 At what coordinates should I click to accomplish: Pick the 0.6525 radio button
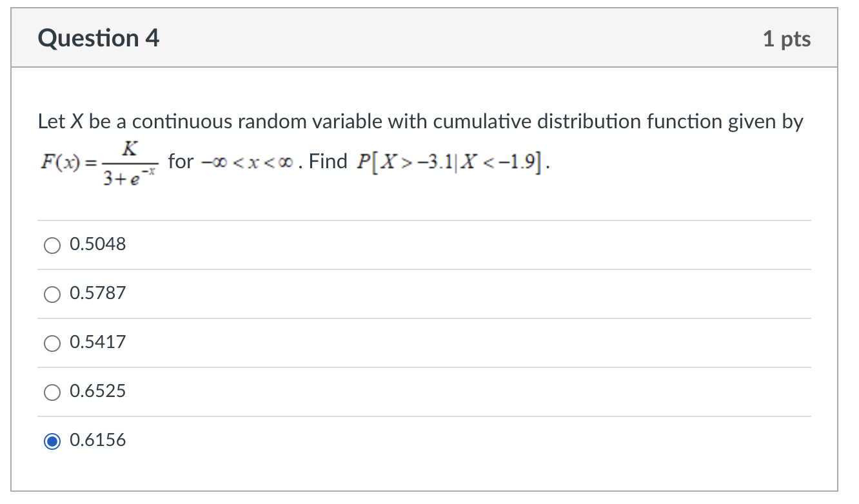(x=52, y=392)
